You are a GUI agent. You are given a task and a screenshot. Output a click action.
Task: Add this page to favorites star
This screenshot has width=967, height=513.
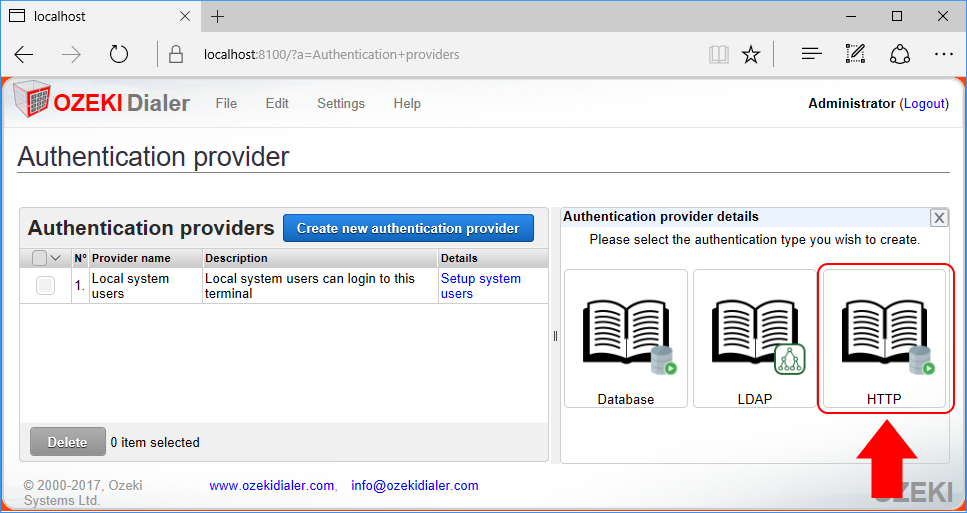751,54
